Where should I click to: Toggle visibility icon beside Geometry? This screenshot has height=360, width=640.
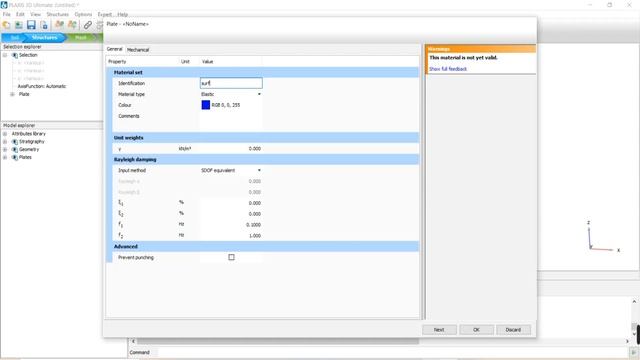(x=15, y=149)
